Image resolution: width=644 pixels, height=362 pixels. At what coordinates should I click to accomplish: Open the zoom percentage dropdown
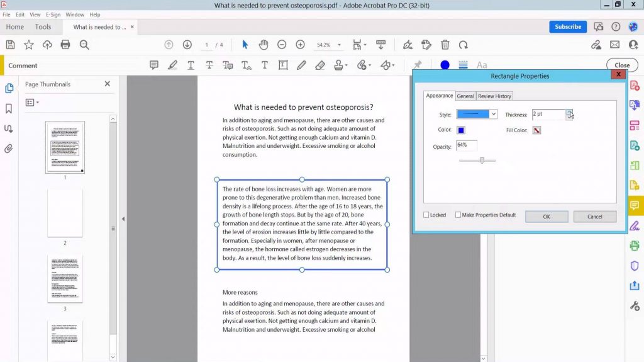coord(339,45)
